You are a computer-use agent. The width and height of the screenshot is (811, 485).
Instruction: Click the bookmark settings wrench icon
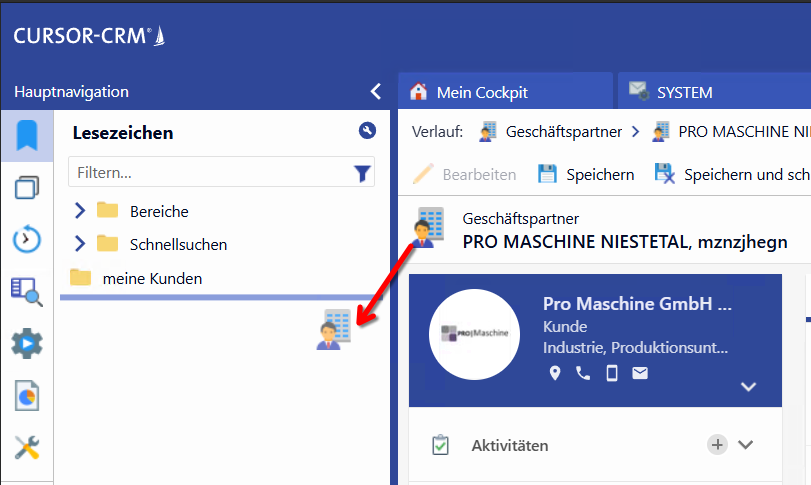click(366, 131)
